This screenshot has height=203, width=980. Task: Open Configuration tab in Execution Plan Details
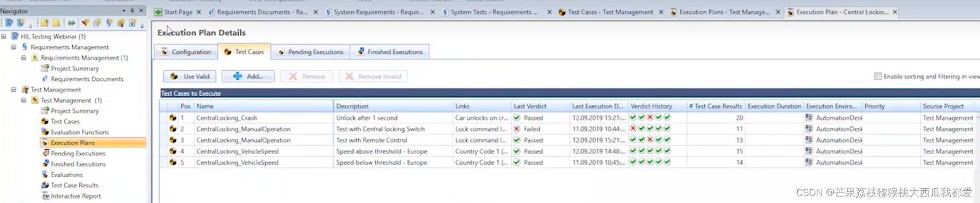[x=186, y=52]
